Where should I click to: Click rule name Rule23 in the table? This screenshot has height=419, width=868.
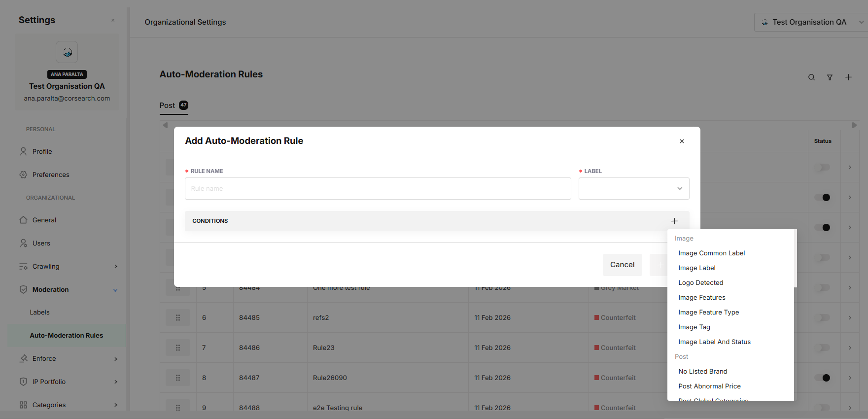[x=324, y=348]
